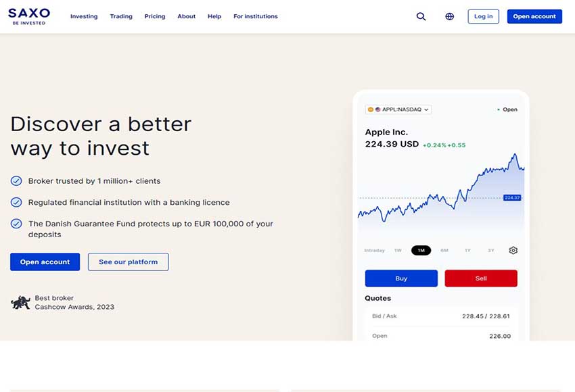
Task: Select the Intraday chart range
Action: [374, 251]
